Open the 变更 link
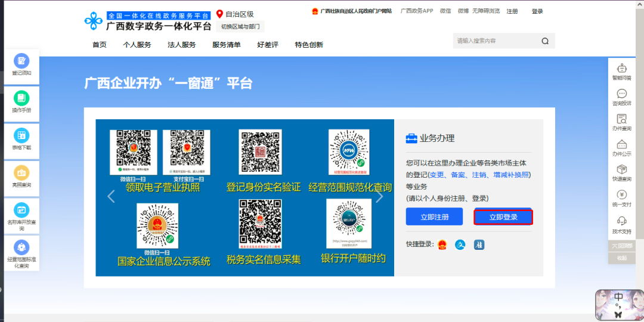Screen dimensions: 644x322 [x=436, y=175]
